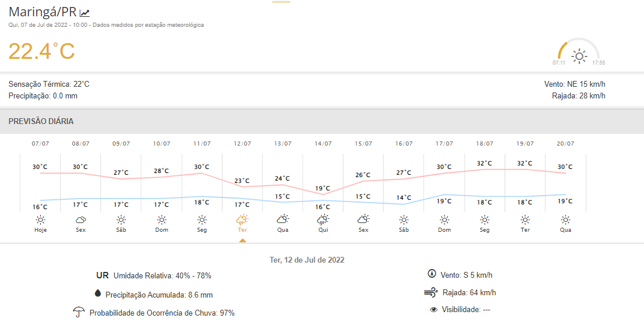Click the sunrise/sunset sun dial icon
644x329 pixels.
click(579, 56)
